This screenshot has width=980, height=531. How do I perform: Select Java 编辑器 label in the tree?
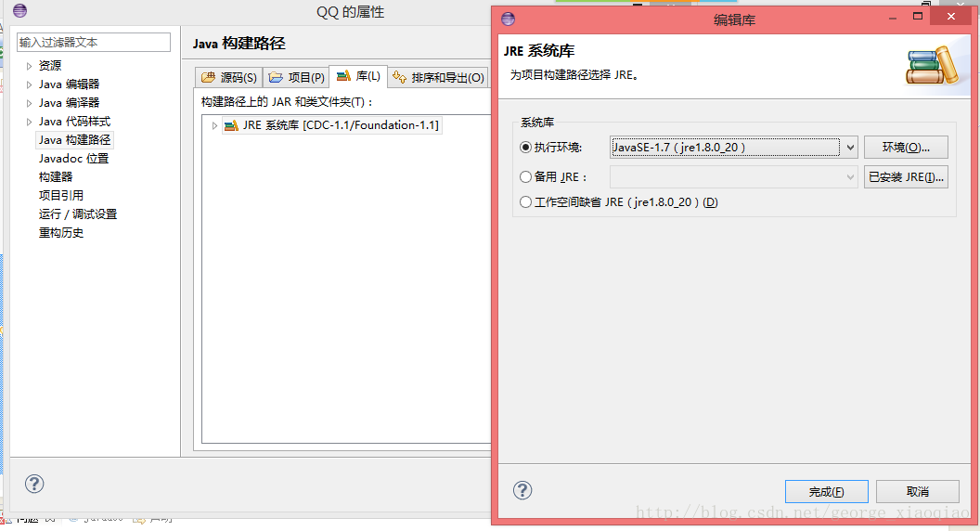click(69, 84)
